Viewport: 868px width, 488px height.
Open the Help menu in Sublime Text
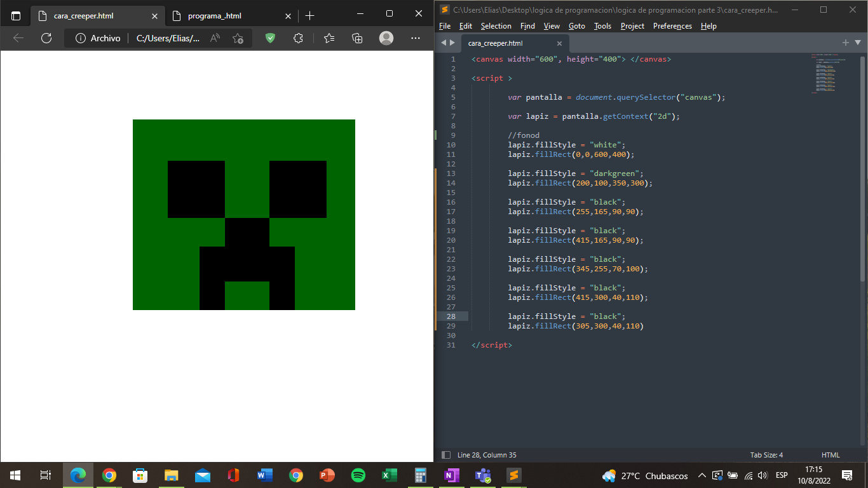point(709,26)
